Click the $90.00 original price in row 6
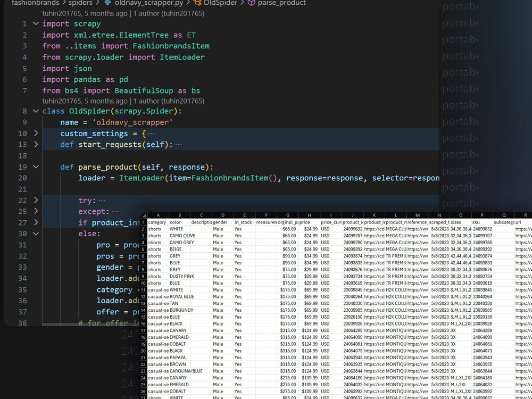The width and height of the screenshot is (532, 399). [287, 256]
